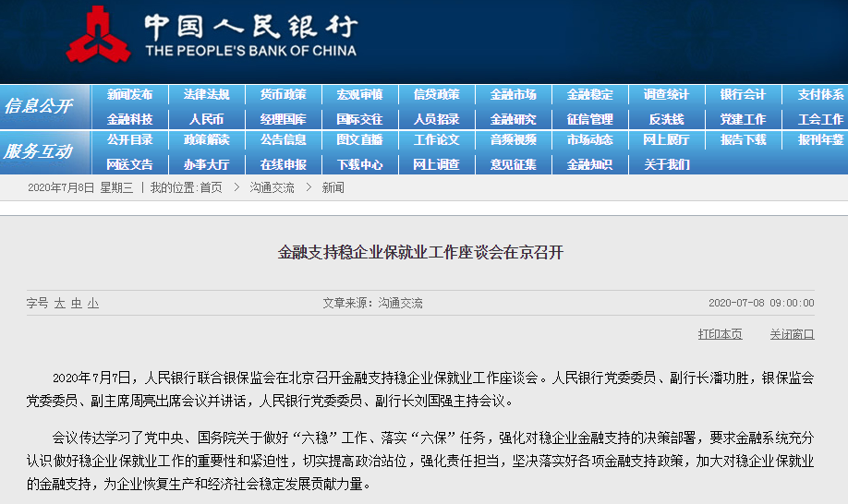The image size is (848, 504).
Task: Go to the 下载中心 page
Action: pos(359,164)
